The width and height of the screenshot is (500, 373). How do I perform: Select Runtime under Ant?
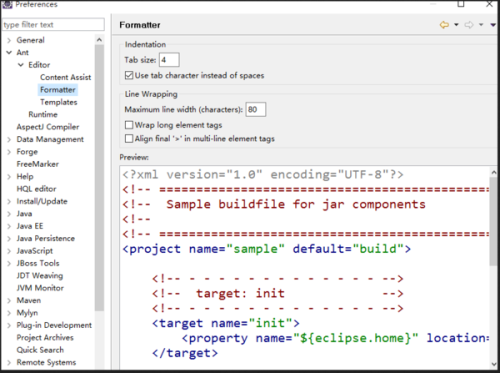(x=43, y=114)
